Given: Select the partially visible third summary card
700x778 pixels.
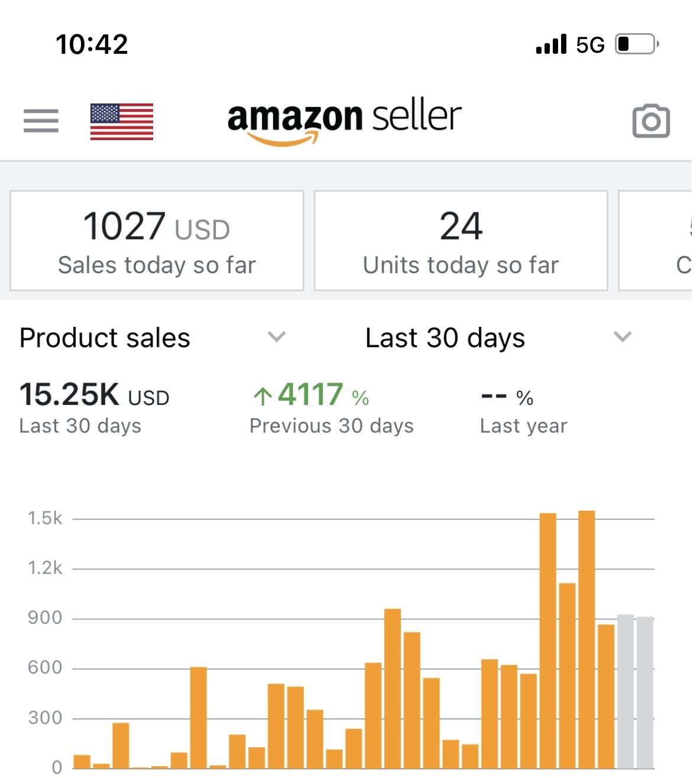Looking at the screenshot, I should [x=656, y=241].
